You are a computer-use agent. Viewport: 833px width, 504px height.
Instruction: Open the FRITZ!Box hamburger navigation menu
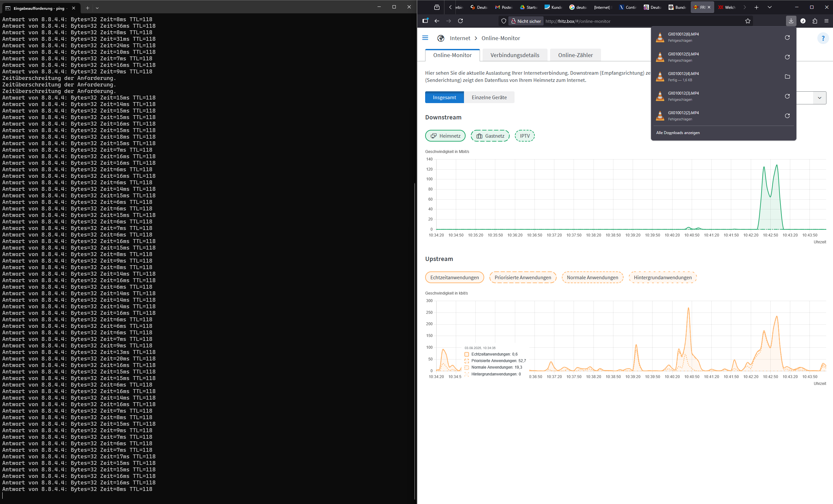coord(425,38)
